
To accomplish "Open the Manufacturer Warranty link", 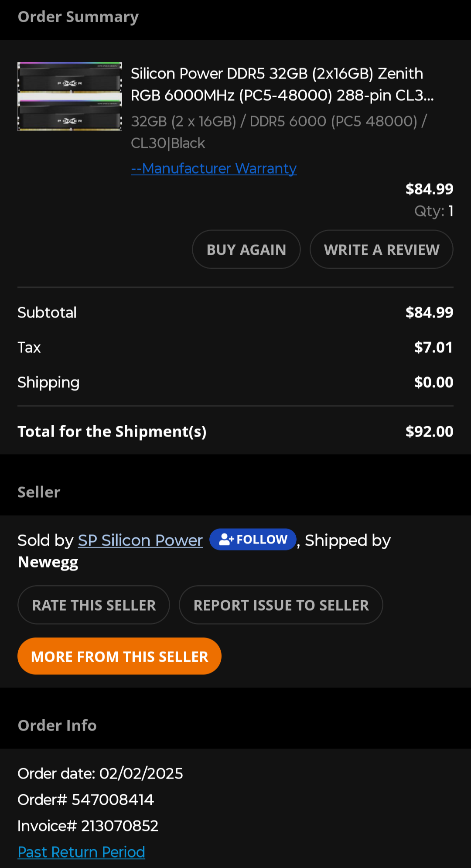I will (x=214, y=168).
